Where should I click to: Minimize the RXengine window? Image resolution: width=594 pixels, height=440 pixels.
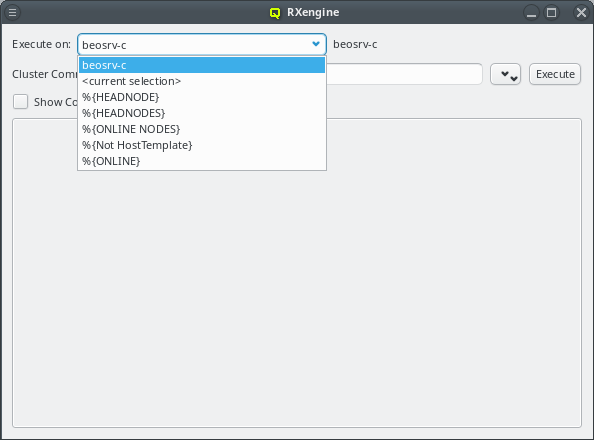coord(531,13)
